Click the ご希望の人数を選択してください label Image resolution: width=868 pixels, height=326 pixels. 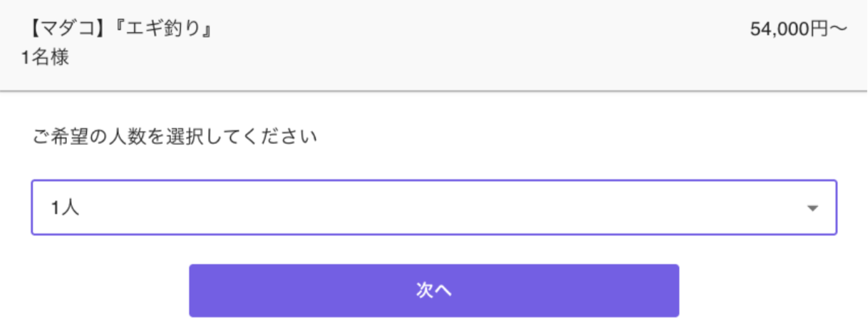175,136
